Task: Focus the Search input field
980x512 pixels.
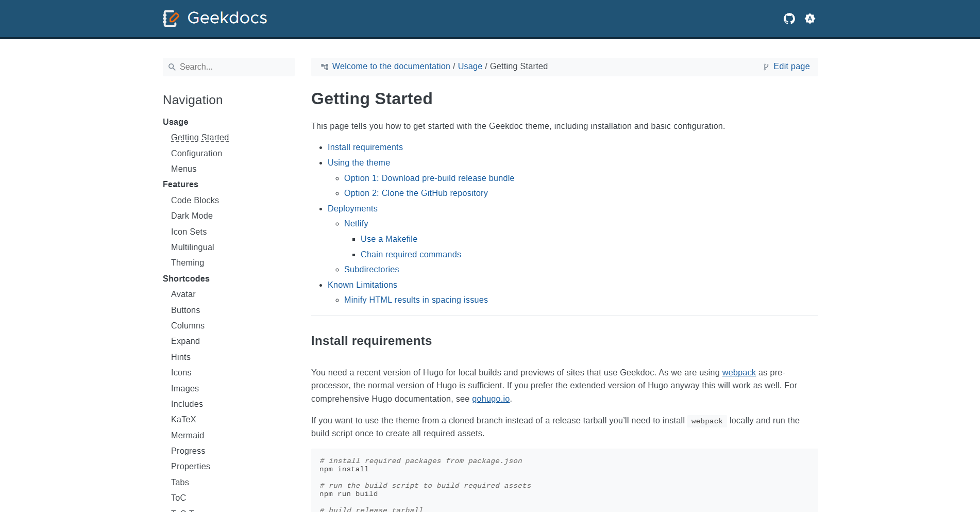Action: pyautogui.click(x=229, y=67)
